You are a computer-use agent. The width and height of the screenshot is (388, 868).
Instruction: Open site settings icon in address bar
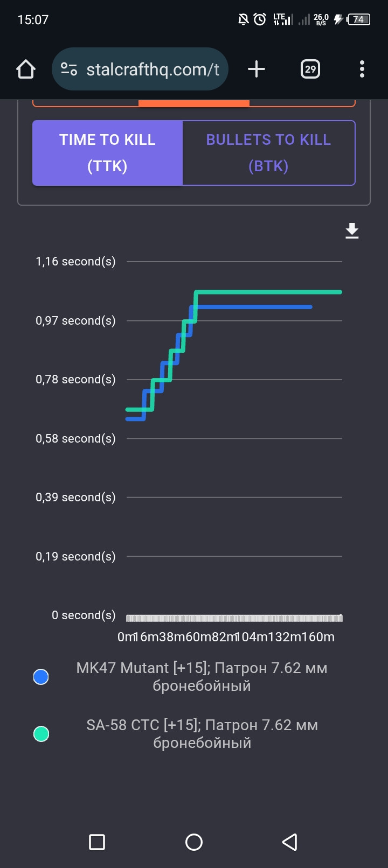pos(69,69)
